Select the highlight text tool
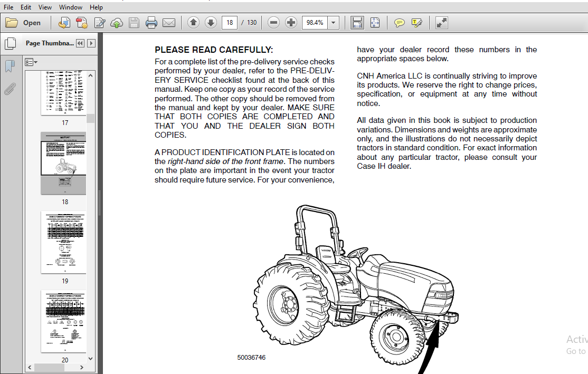Image resolution: width=588 pixels, height=374 pixels. (416, 23)
